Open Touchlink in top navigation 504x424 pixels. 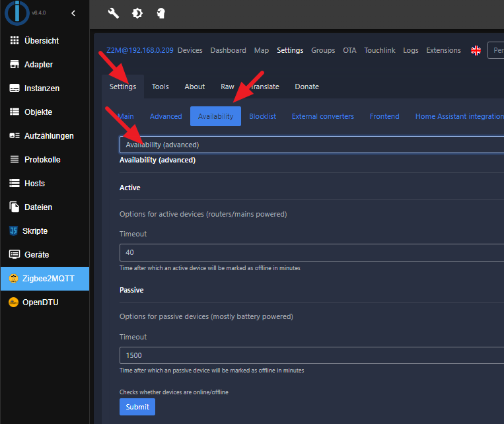(x=380, y=50)
